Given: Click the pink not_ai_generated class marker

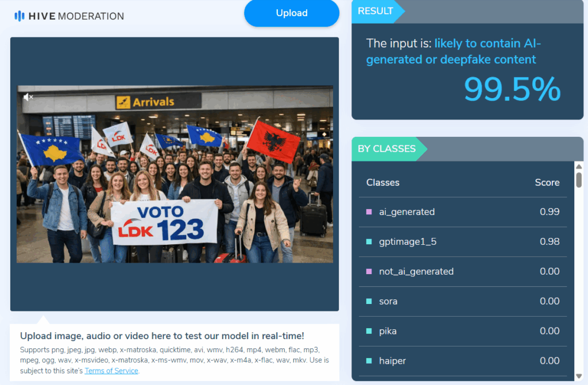Looking at the screenshot, I should [x=369, y=272].
